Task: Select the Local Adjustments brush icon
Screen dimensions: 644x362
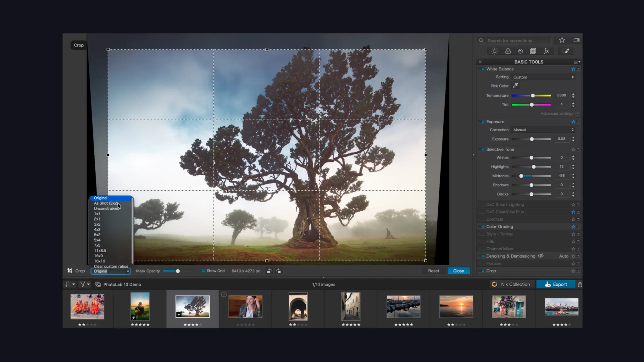Action: pos(566,51)
